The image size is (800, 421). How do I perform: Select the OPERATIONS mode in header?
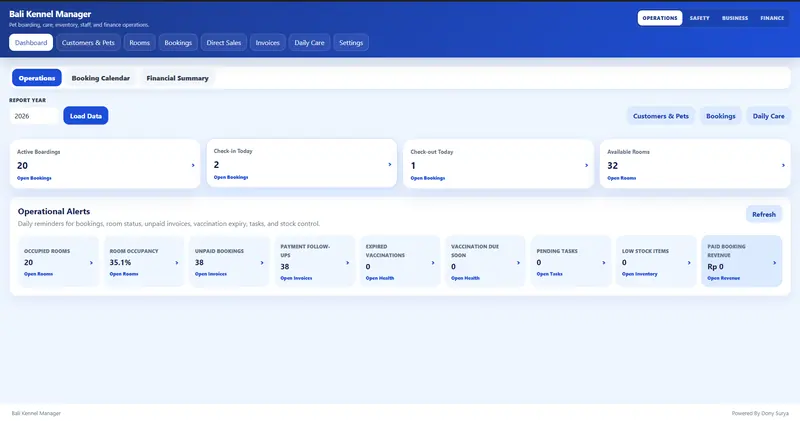[660, 18]
